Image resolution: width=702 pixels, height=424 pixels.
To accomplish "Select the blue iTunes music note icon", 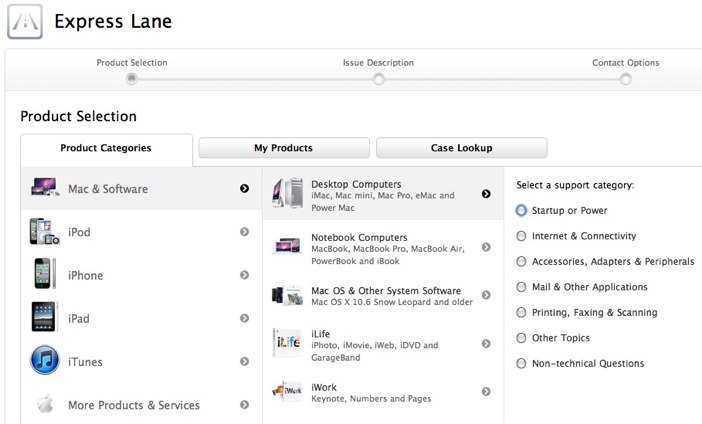I will (x=45, y=360).
